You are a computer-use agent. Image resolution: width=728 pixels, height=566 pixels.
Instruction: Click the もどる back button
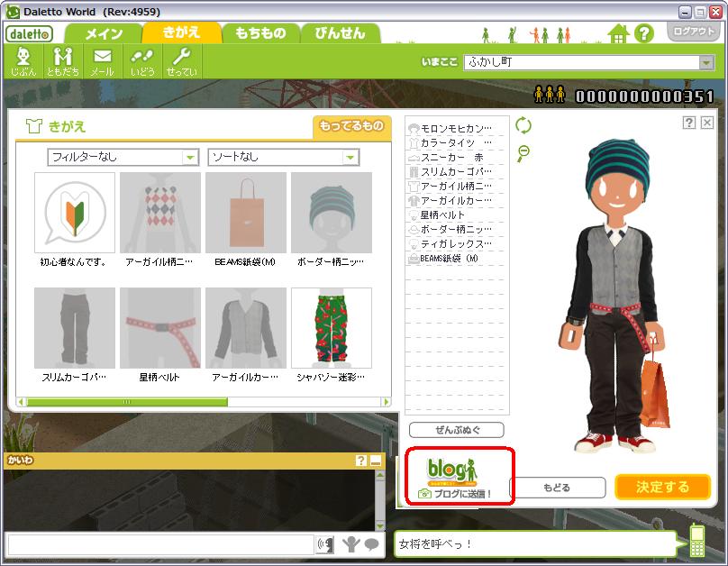pyautogui.click(x=557, y=488)
